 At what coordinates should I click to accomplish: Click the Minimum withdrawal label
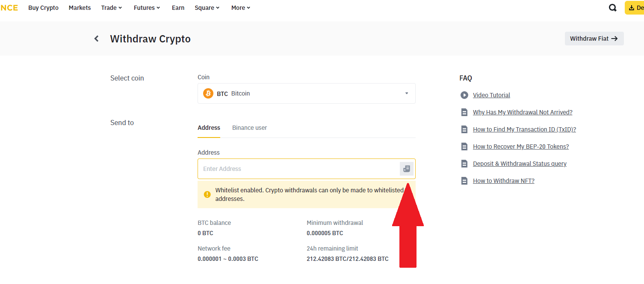tap(335, 223)
